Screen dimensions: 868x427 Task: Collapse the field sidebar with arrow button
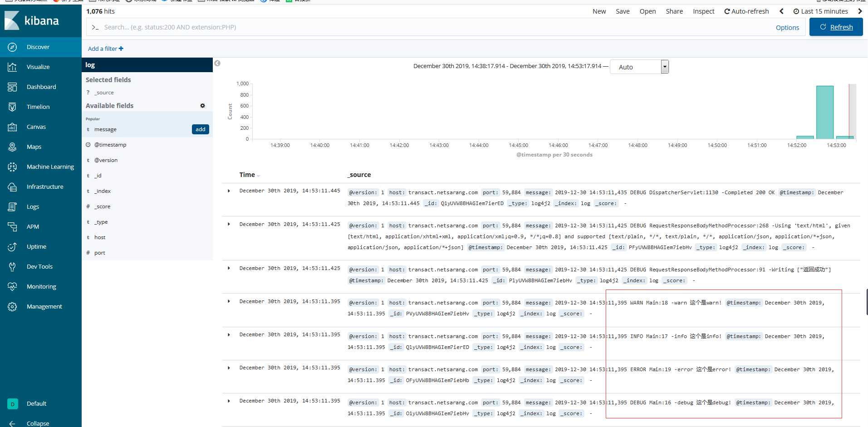click(217, 64)
